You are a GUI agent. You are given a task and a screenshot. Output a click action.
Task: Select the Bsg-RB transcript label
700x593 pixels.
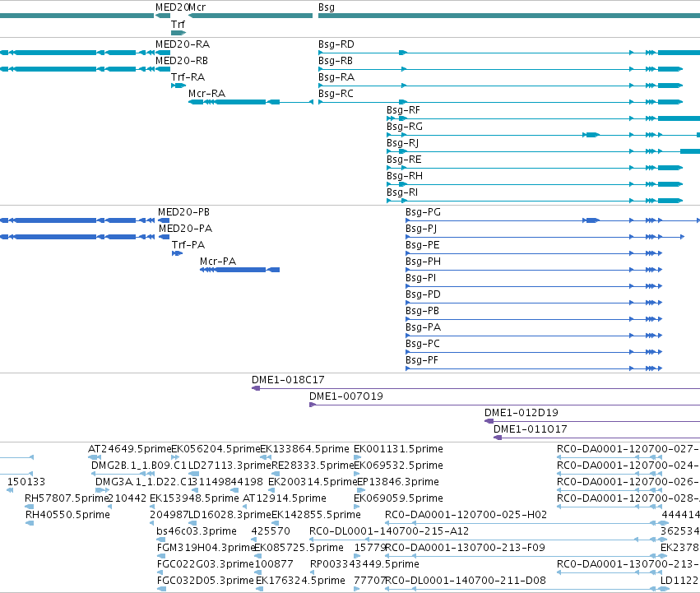(336, 61)
